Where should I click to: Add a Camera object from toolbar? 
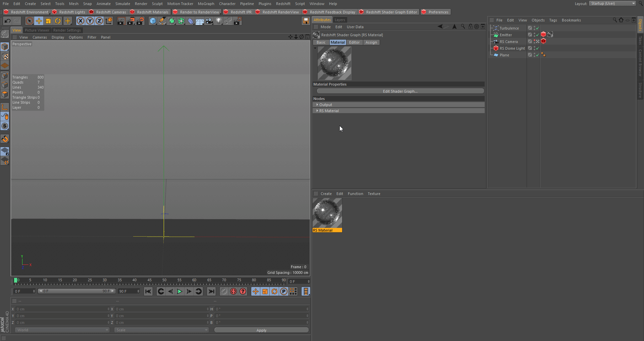point(209,21)
